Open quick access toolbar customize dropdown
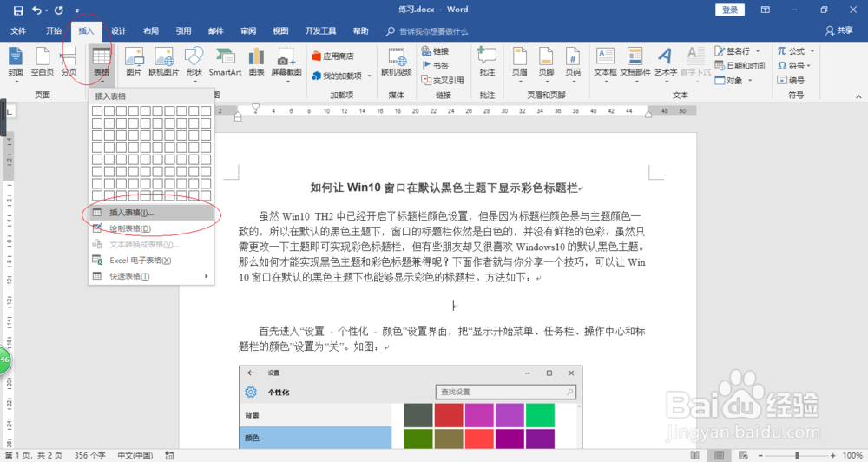 pyautogui.click(x=77, y=10)
